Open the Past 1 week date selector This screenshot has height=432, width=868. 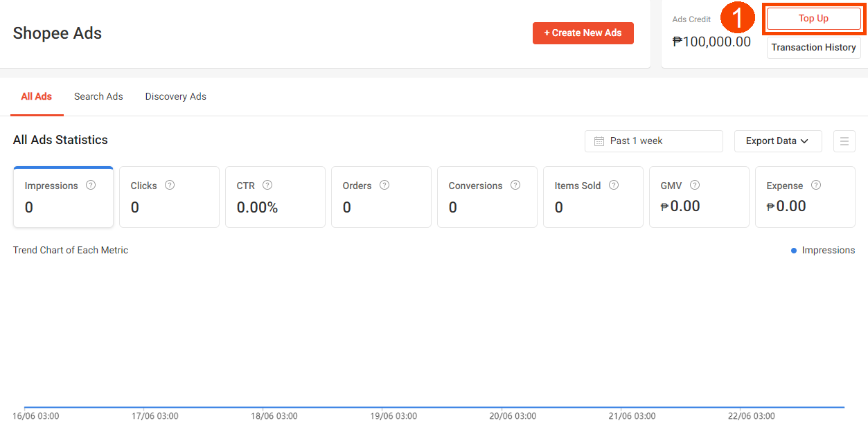click(654, 141)
